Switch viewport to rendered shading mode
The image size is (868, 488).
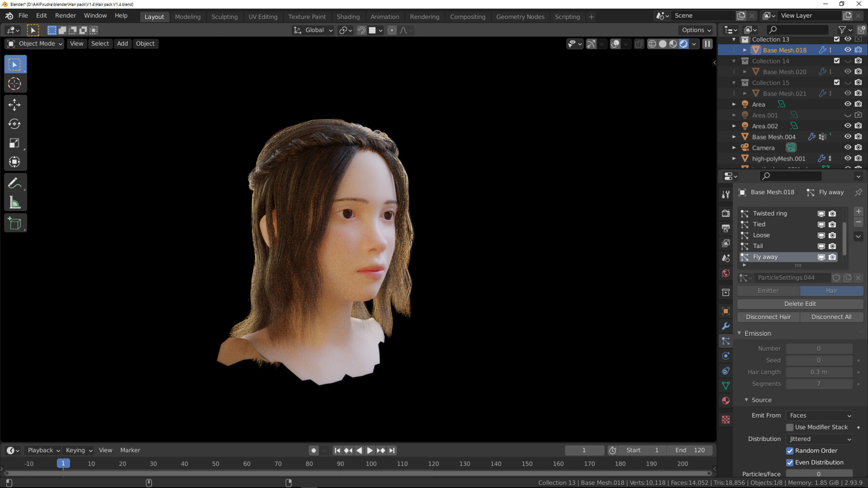pos(684,44)
